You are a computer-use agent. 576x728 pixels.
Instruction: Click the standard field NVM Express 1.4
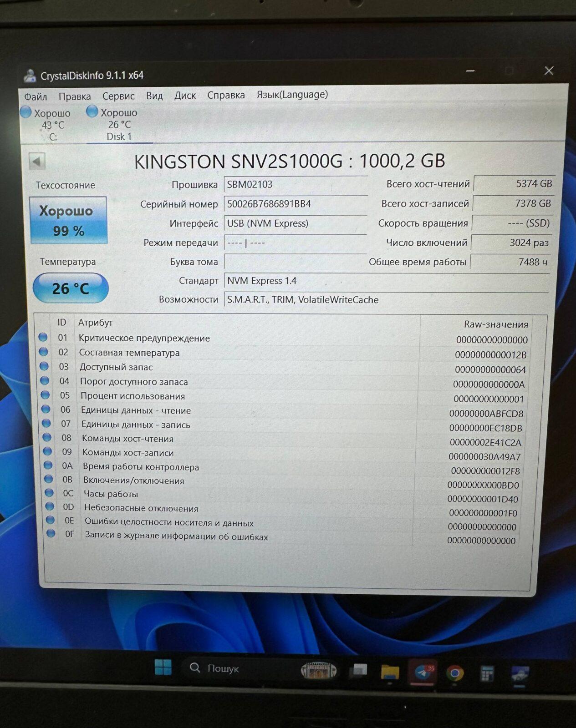pos(386,281)
